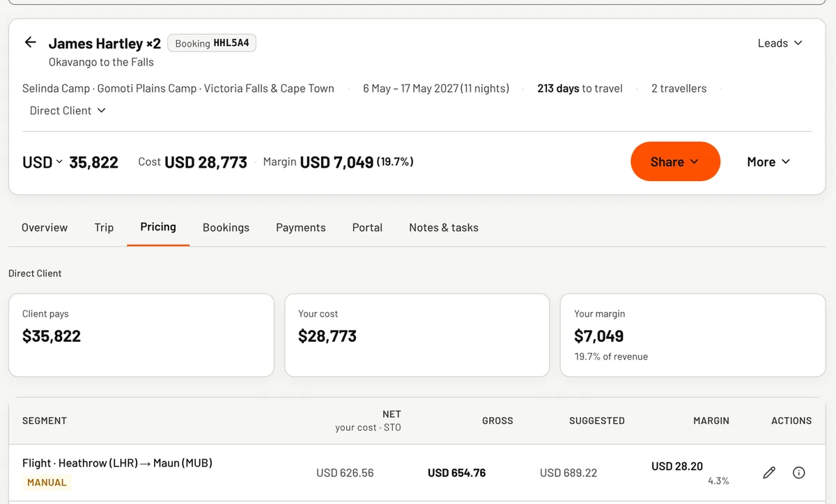Change the USD currency selector
The height and width of the screenshot is (504, 836).
(x=42, y=162)
